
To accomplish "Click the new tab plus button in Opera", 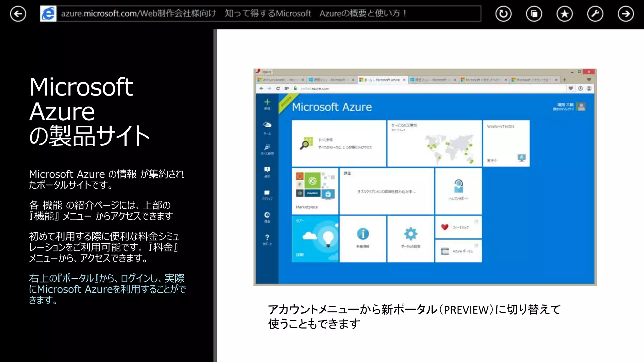I will (x=564, y=80).
